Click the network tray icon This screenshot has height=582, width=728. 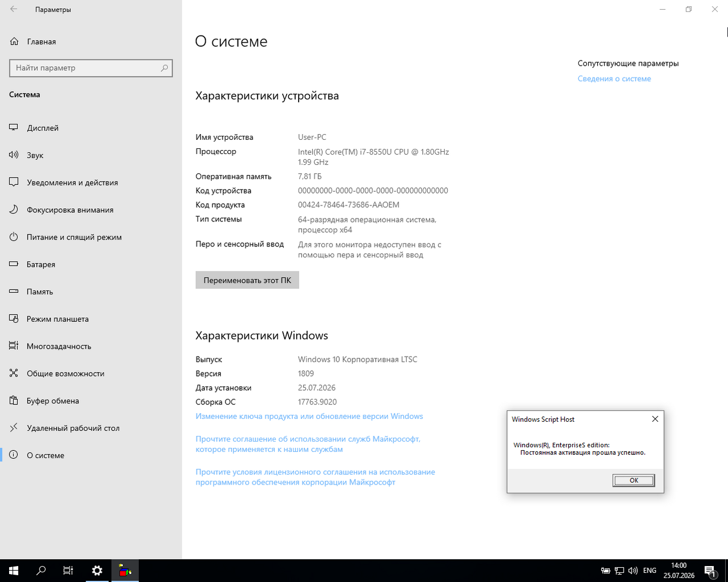point(620,571)
